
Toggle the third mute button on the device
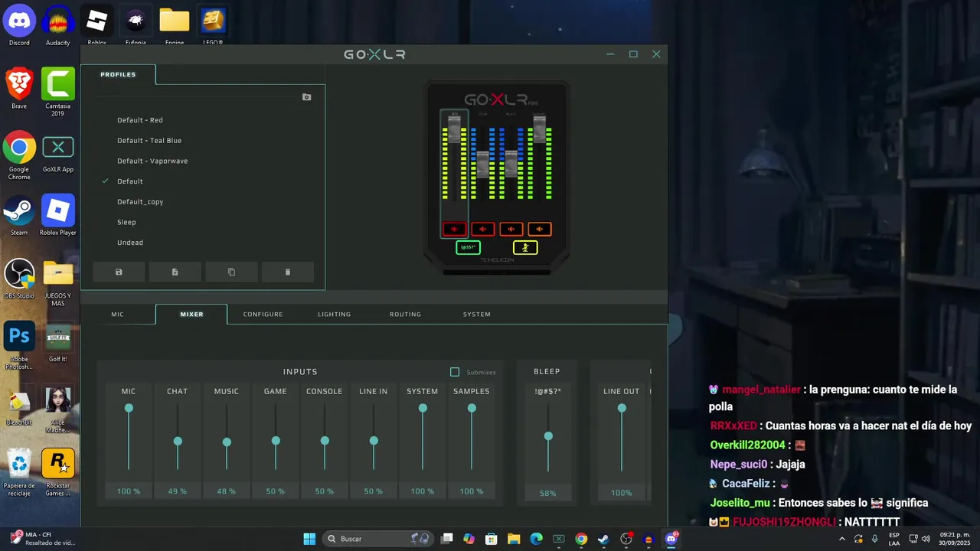[511, 229]
